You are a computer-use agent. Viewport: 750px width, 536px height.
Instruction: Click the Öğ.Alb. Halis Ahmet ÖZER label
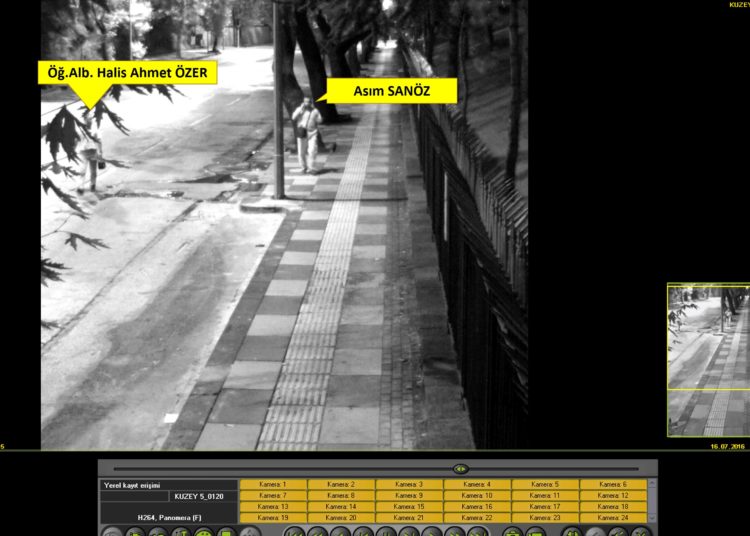click(x=127, y=72)
